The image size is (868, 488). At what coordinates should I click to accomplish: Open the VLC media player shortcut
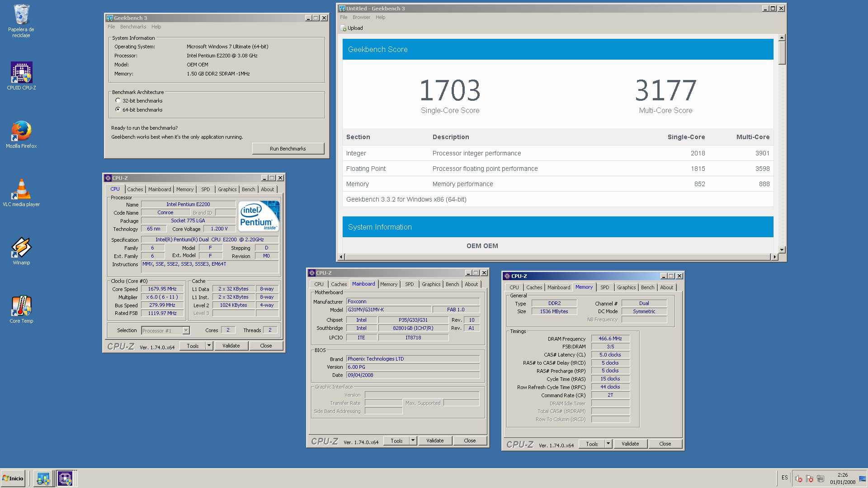(x=21, y=192)
